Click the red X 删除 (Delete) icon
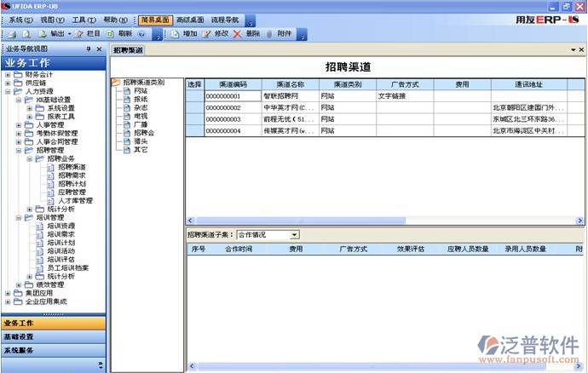588x373 pixels. click(x=237, y=33)
